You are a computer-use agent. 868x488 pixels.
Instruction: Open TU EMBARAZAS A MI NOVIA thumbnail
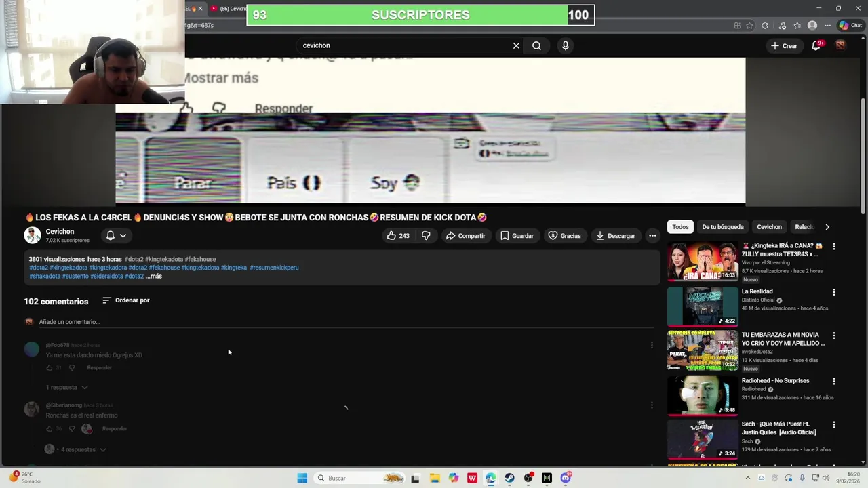(703, 350)
